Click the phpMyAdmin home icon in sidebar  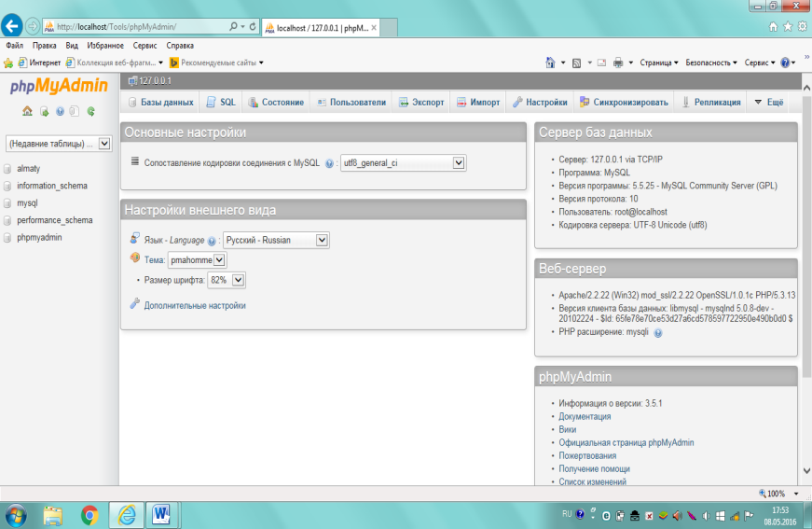click(x=27, y=111)
